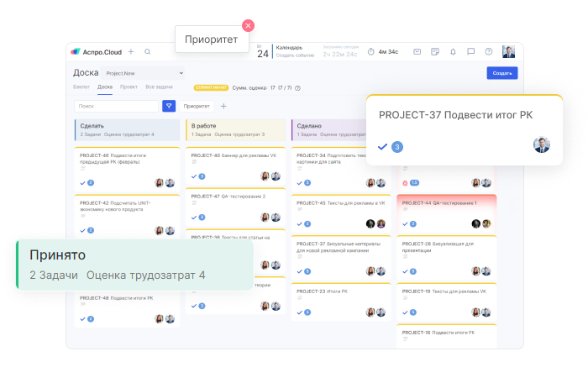Click the checkmark icon on PROJECT-46 card

[x=83, y=183]
